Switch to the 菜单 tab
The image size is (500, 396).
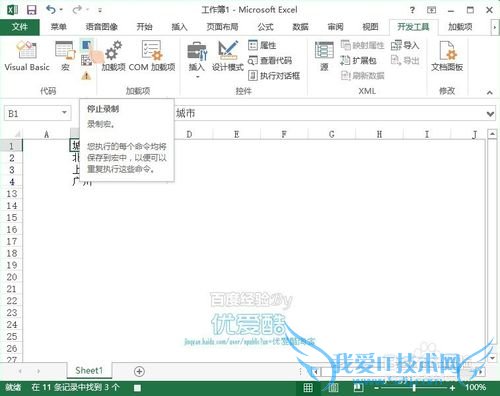(59, 27)
